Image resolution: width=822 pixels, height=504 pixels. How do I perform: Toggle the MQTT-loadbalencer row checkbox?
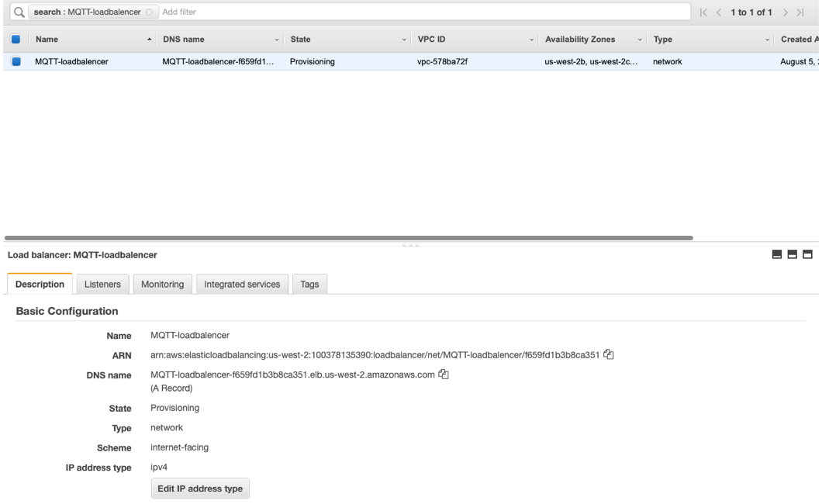tap(16, 61)
